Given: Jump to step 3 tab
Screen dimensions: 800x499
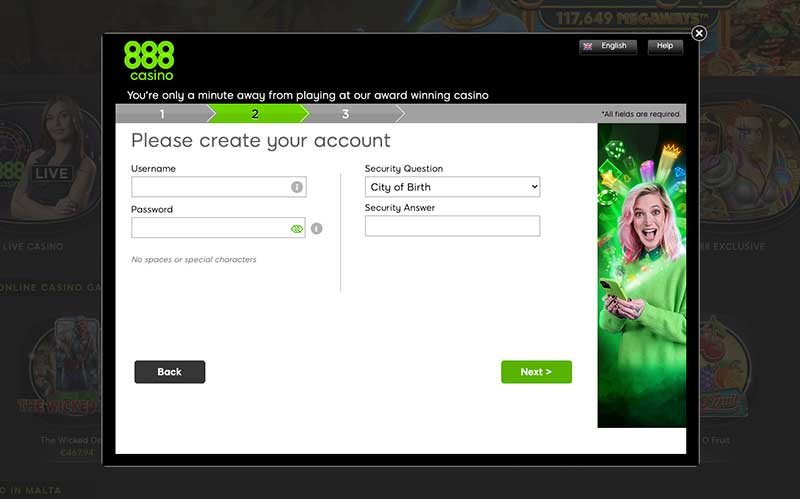Looking at the screenshot, I should coord(346,114).
